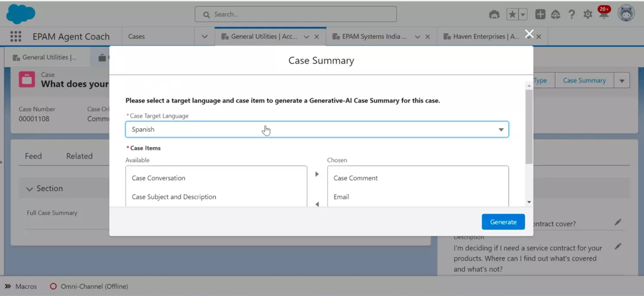Collapse the Section expander

coord(29,189)
